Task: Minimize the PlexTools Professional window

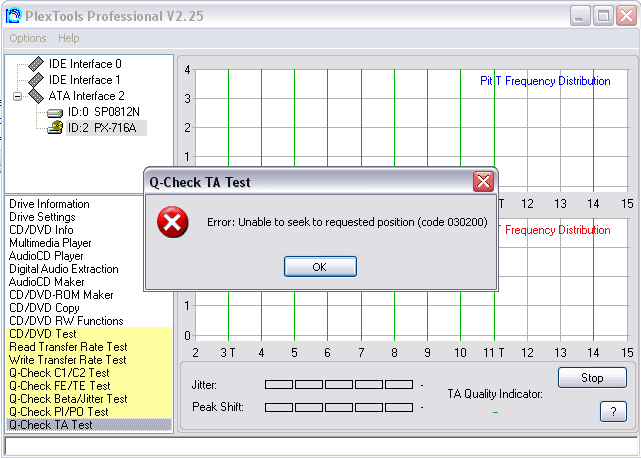Action: pyautogui.click(x=580, y=16)
